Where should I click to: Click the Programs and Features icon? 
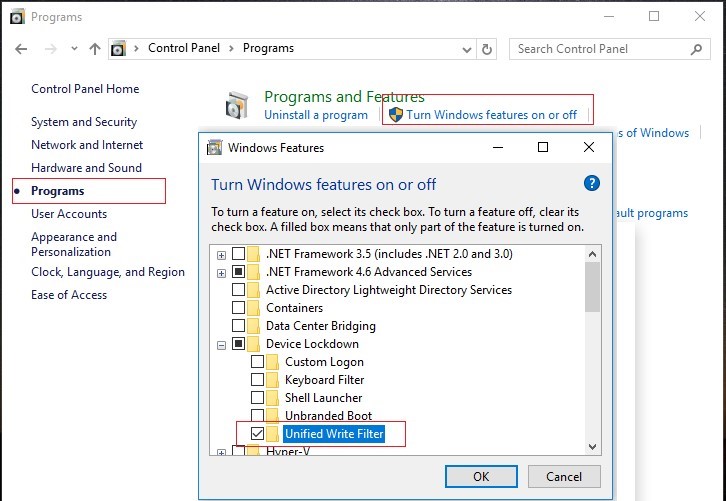pos(237,105)
